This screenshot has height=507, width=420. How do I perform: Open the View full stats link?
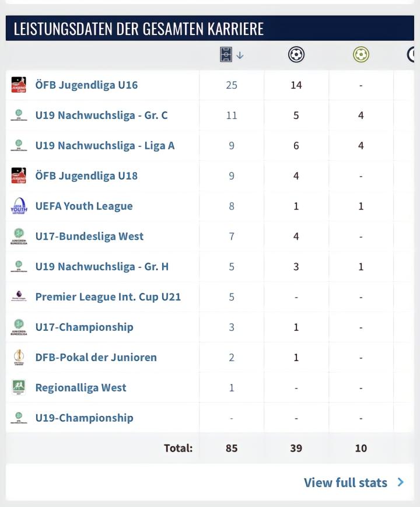(345, 482)
